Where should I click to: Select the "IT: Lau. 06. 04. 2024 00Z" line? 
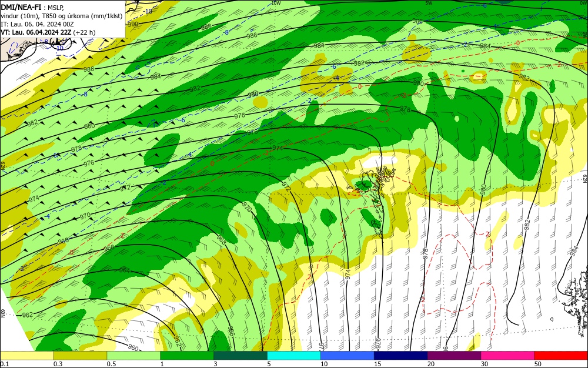(37, 24)
